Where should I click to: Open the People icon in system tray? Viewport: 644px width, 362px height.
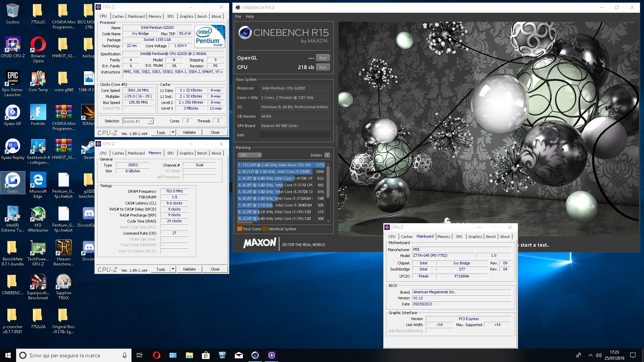[x=579, y=355]
